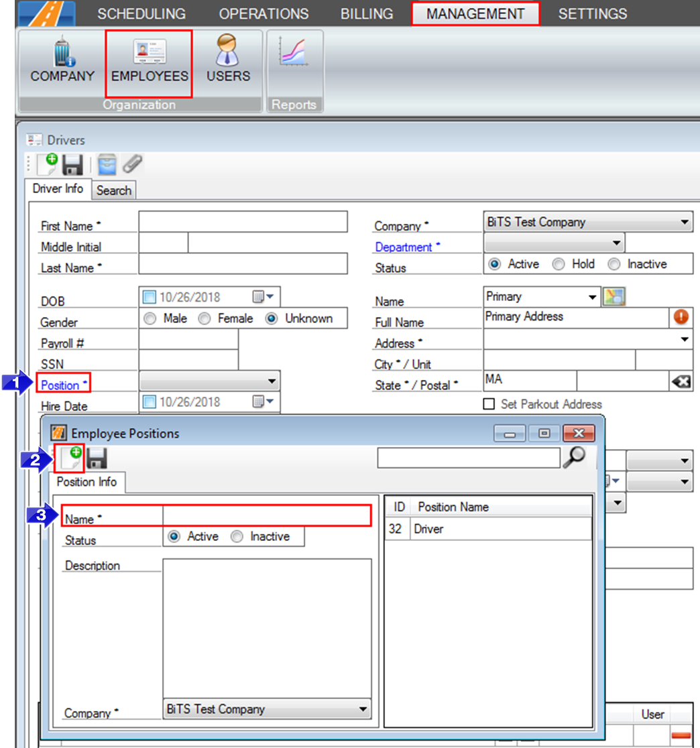The image size is (700, 748).
Task: Click the Payroll # input field
Action: tap(188, 340)
